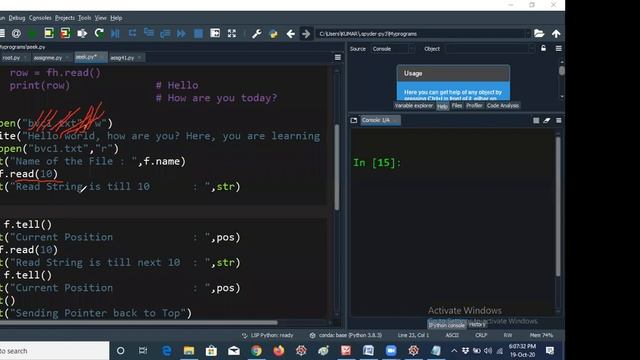Viewport: 640px width, 360px height.
Task: Toggle the Help pane lock icon
Action: click(543, 49)
